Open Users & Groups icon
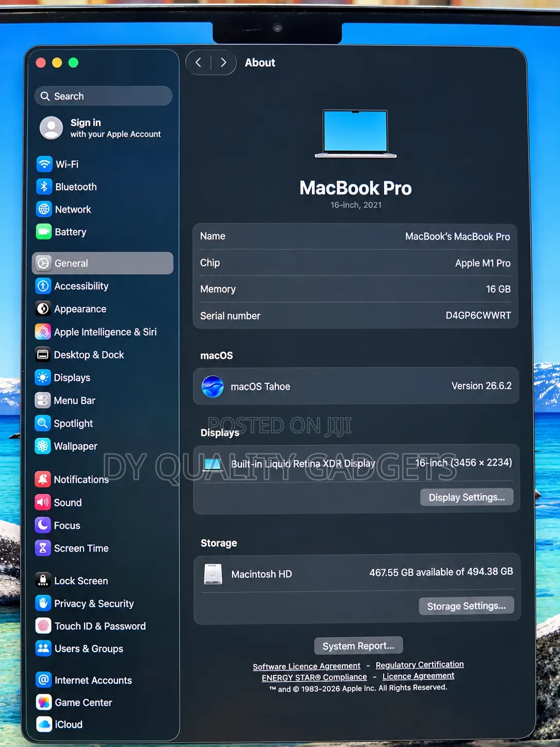Screen dimensions: 560x747 (x=43, y=648)
